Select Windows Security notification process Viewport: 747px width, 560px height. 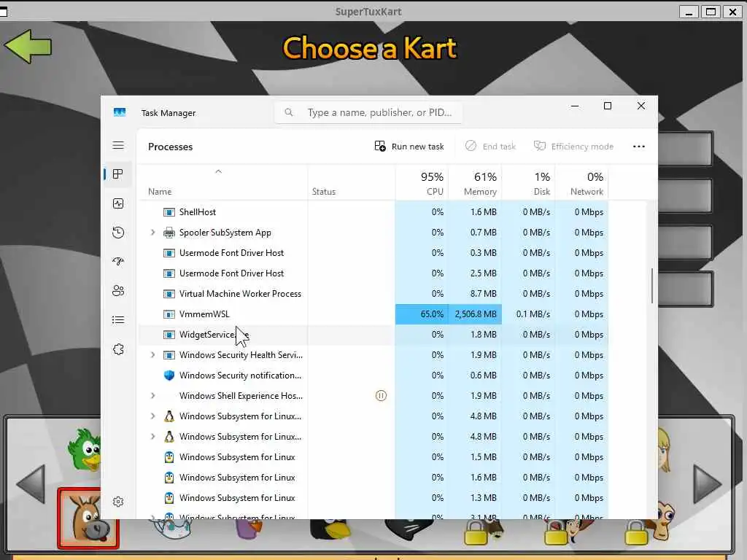click(373, 376)
